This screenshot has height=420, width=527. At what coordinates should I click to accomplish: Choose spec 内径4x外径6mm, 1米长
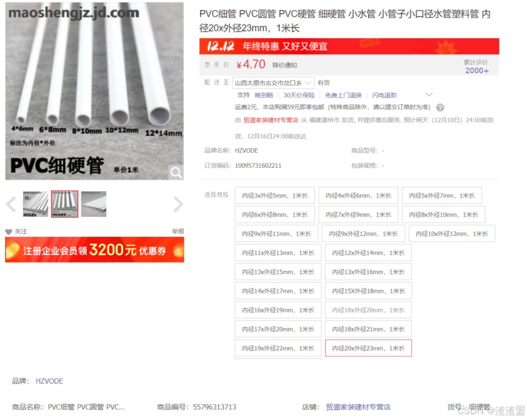click(358, 195)
